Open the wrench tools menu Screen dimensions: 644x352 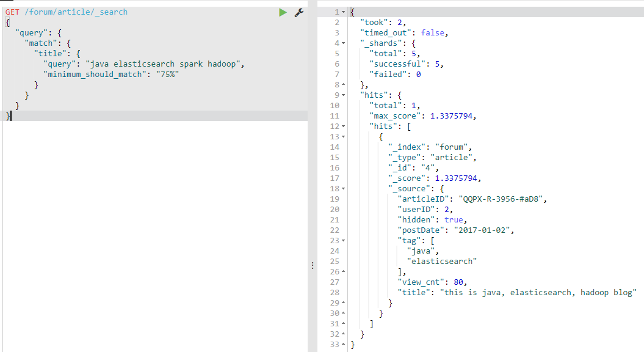[298, 12]
